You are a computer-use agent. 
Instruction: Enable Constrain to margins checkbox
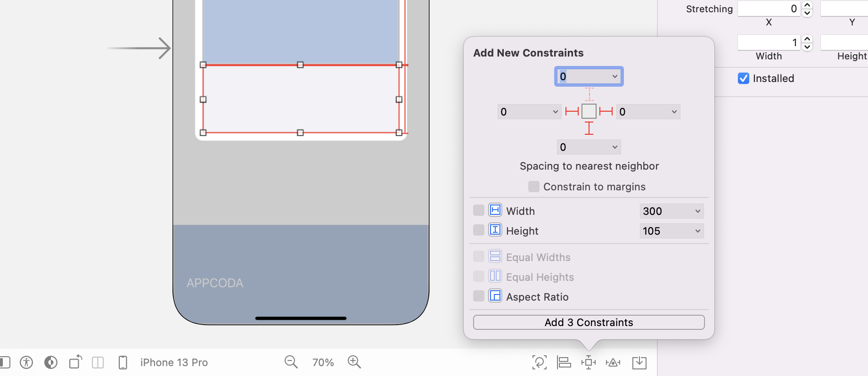(534, 187)
